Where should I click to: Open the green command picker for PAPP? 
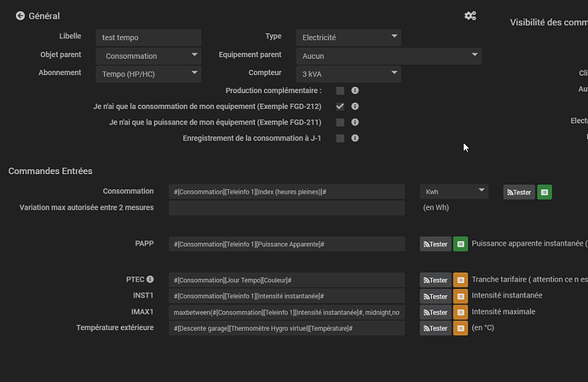tap(460, 244)
